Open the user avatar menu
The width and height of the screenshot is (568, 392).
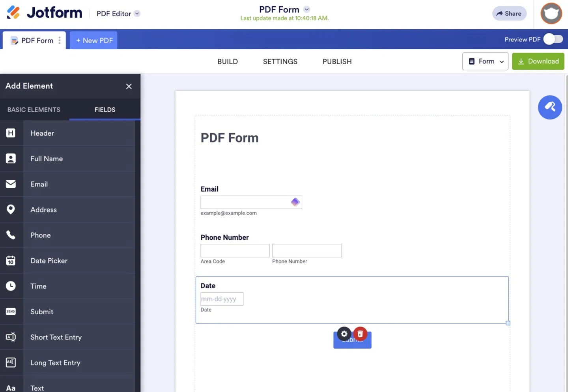click(x=551, y=13)
